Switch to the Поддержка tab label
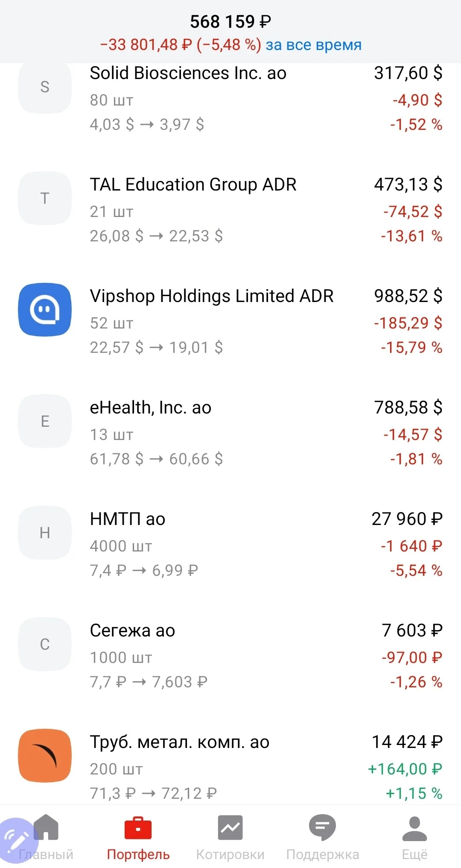The width and height of the screenshot is (461, 868). 322,854
